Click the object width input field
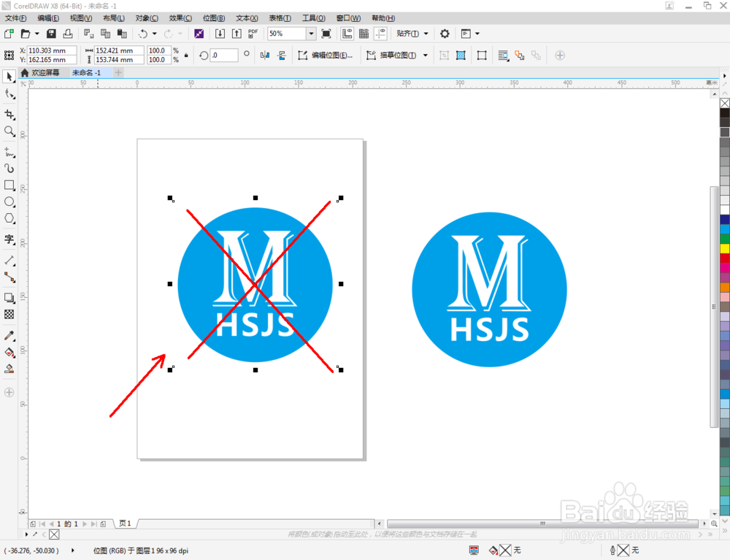730x560 pixels. pos(119,50)
